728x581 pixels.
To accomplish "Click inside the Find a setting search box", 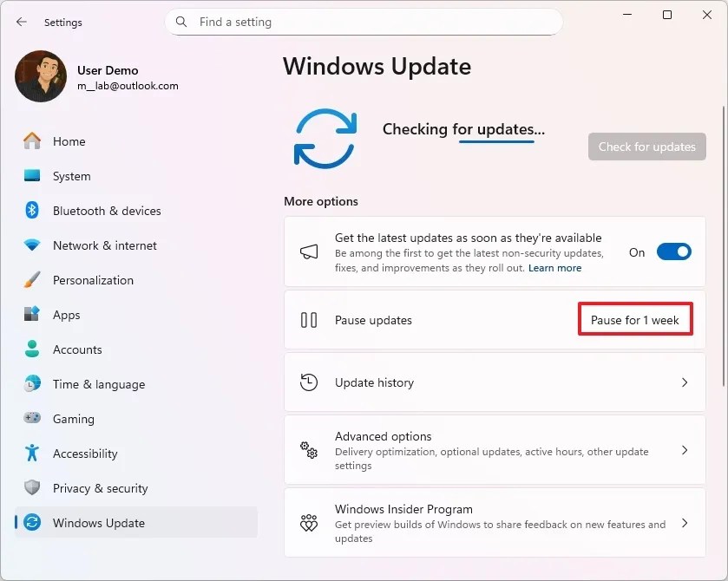I will [x=364, y=22].
